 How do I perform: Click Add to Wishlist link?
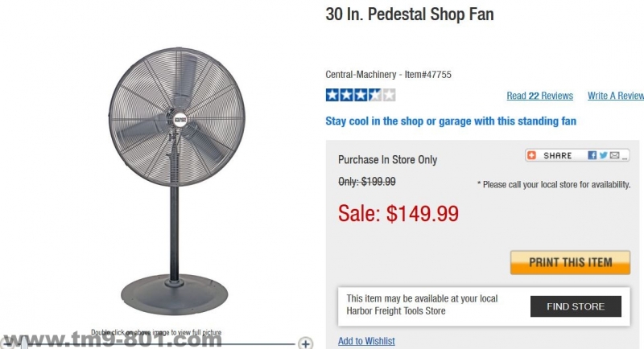point(366,341)
